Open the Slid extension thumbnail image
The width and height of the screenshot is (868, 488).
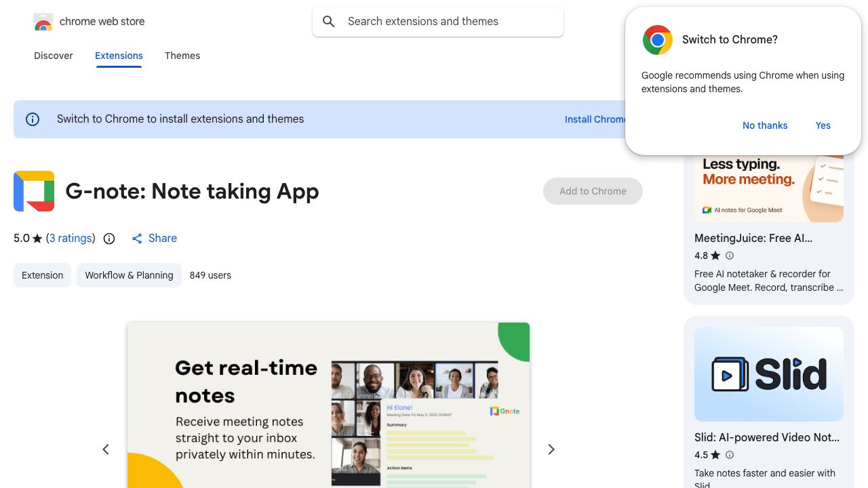point(769,374)
